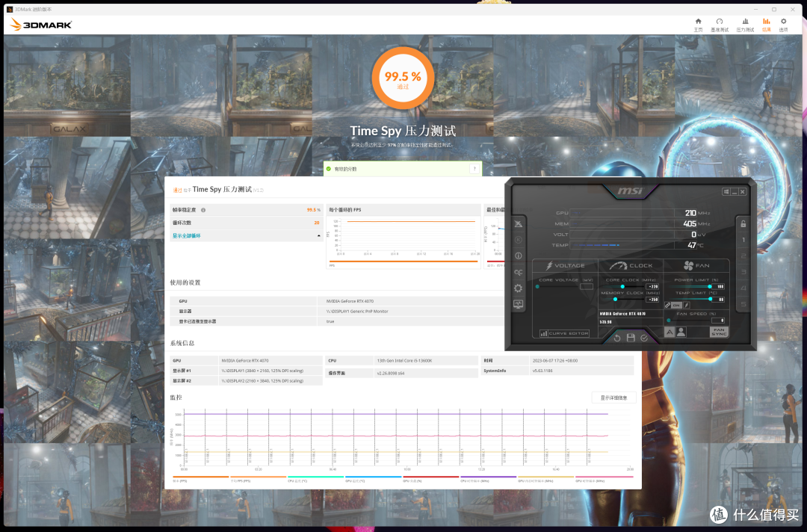Click the 显示全部循环 link

186,235
